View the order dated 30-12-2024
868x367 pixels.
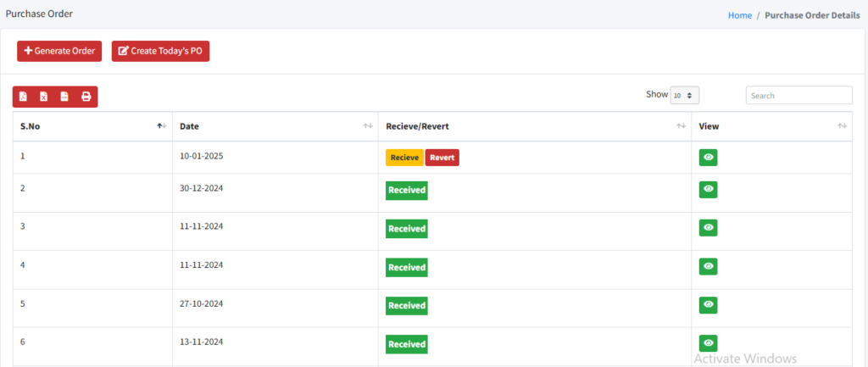point(708,189)
